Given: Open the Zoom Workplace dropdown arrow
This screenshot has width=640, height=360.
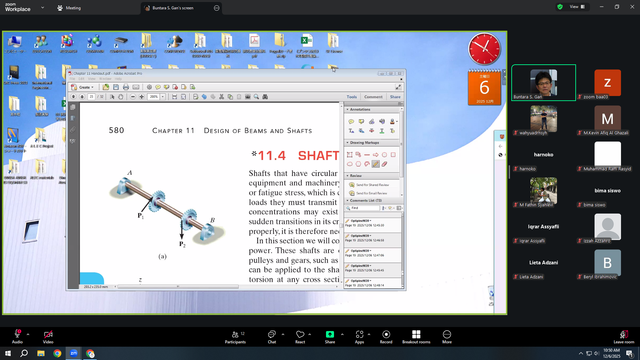Looking at the screenshot, I should coord(42,7).
